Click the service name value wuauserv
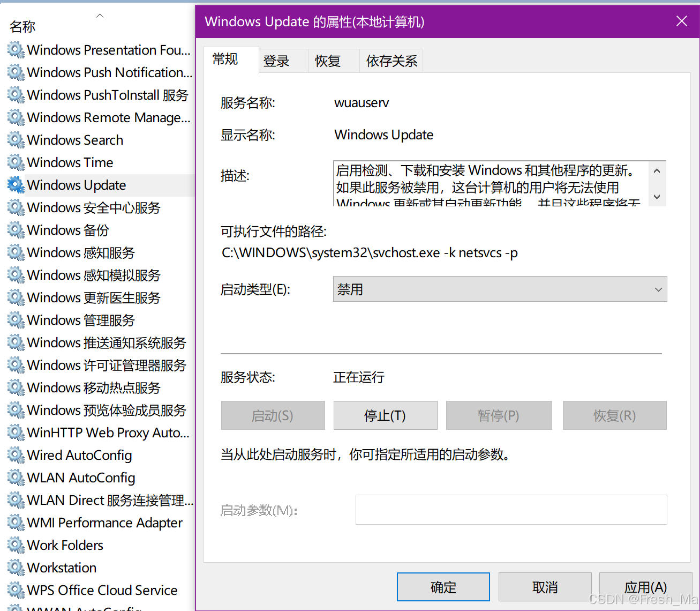The height and width of the screenshot is (611, 700). [x=362, y=103]
